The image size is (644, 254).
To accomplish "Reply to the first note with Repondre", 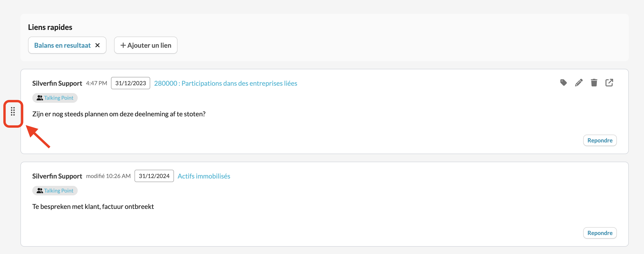I will [600, 140].
